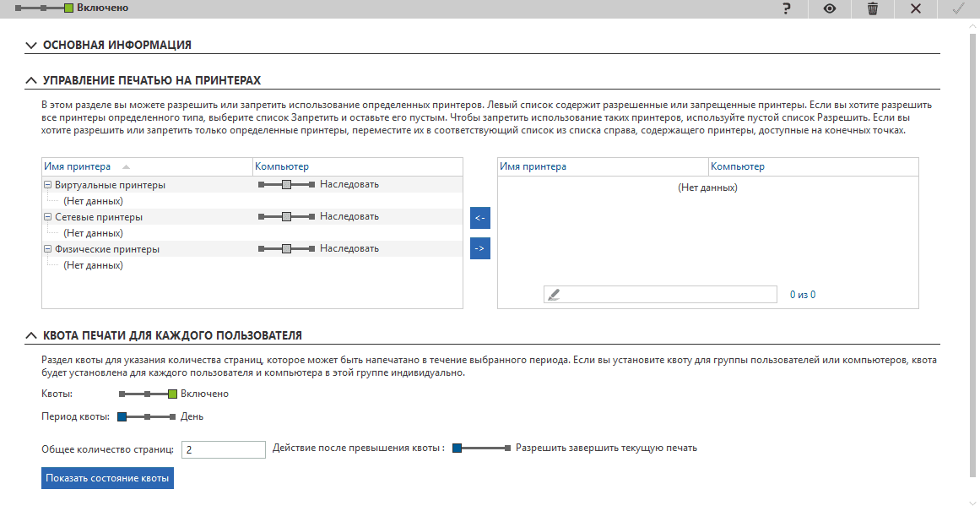Click Показать состояние квоты button
The image size is (980, 511).
[x=107, y=478]
